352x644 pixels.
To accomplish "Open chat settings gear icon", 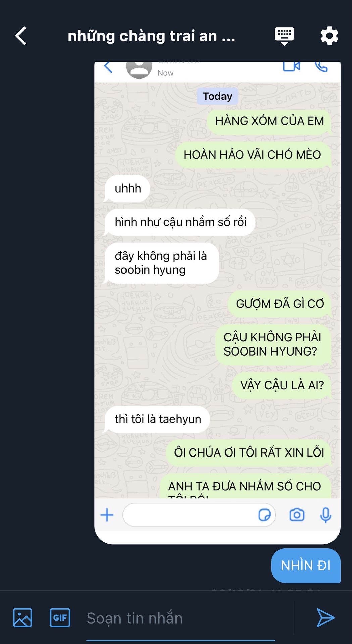I will 329,36.
